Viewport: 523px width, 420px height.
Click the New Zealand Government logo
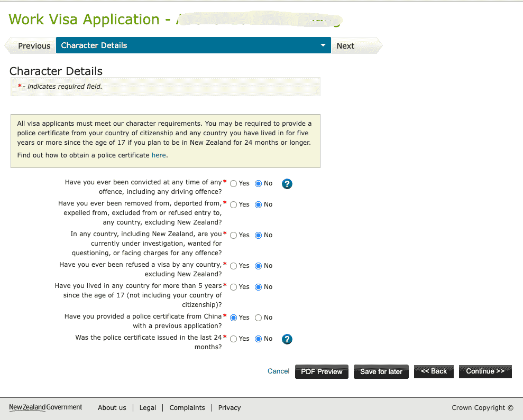46,407
